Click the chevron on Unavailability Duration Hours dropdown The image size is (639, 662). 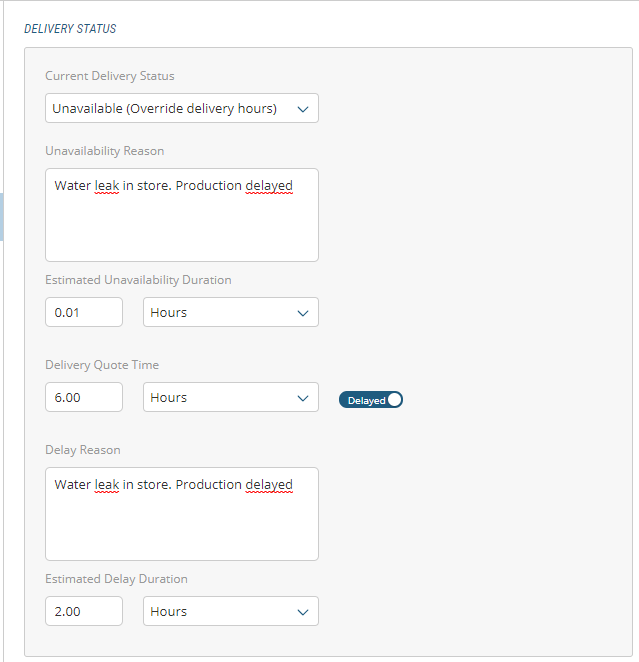[x=303, y=313]
